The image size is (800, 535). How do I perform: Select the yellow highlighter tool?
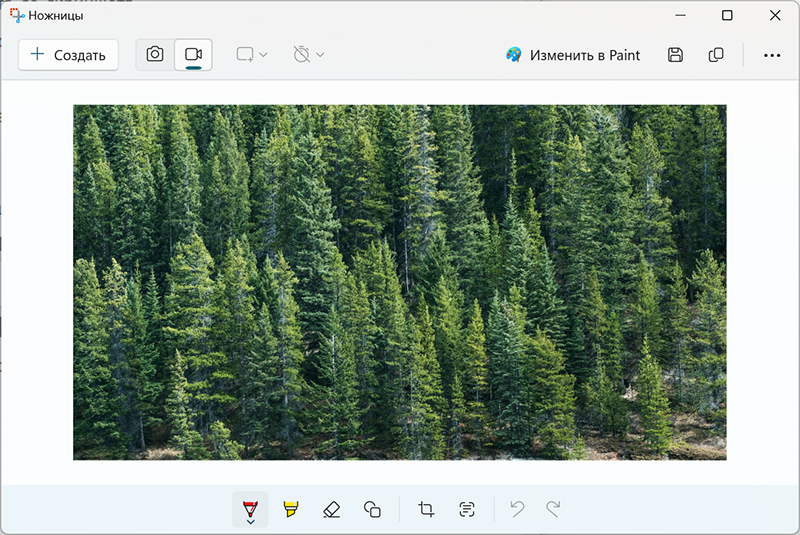[x=291, y=509]
